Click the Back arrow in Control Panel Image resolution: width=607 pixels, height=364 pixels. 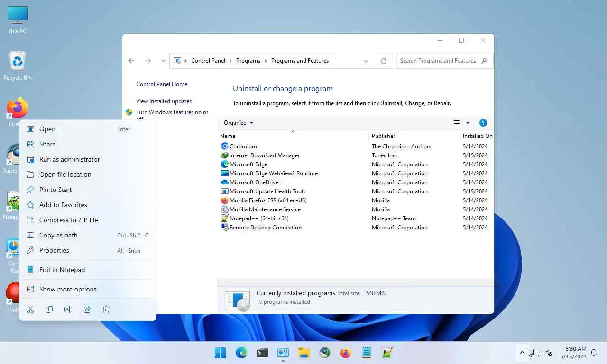131,61
